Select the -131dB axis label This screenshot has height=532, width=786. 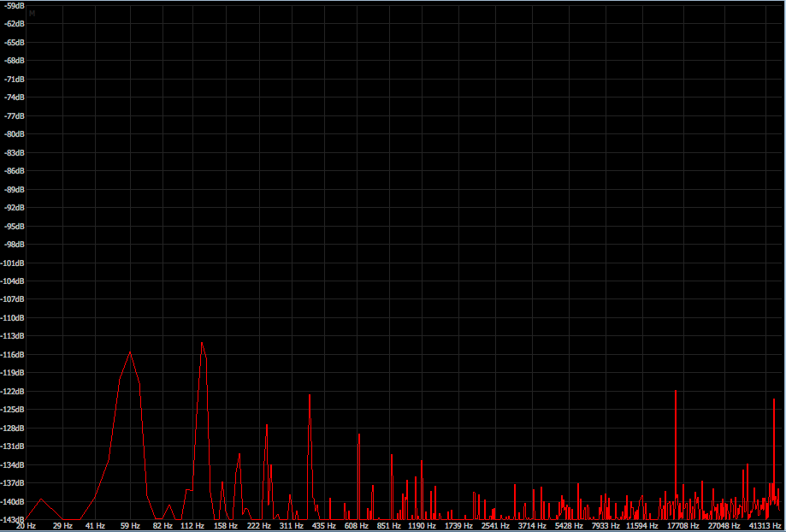pyautogui.click(x=13, y=446)
